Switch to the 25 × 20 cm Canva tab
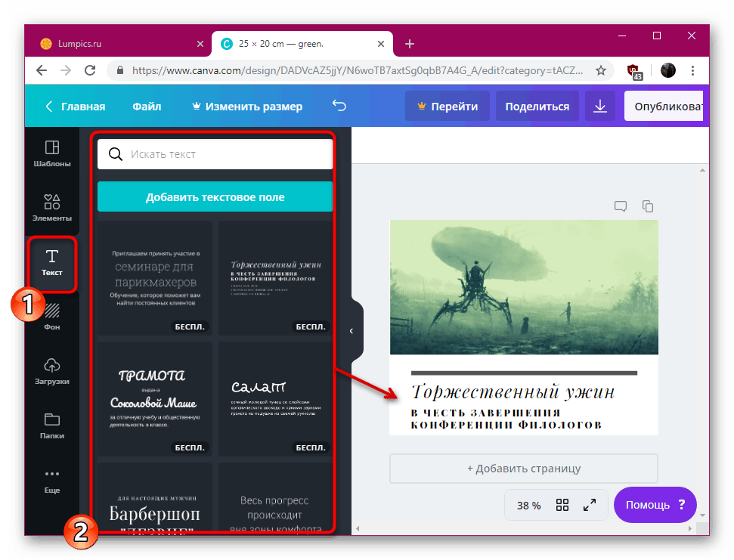The image size is (734, 560). [x=302, y=44]
